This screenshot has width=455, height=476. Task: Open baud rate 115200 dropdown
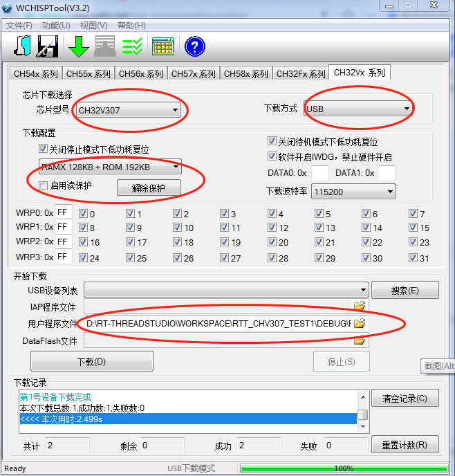[x=353, y=192]
